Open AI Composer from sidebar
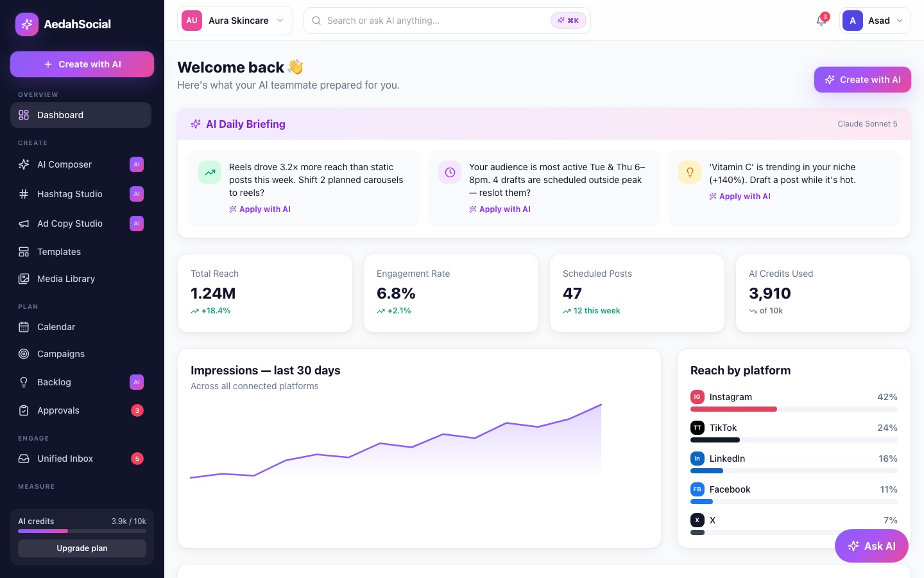This screenshot has height=578, width=924. (x=81, y=164)
